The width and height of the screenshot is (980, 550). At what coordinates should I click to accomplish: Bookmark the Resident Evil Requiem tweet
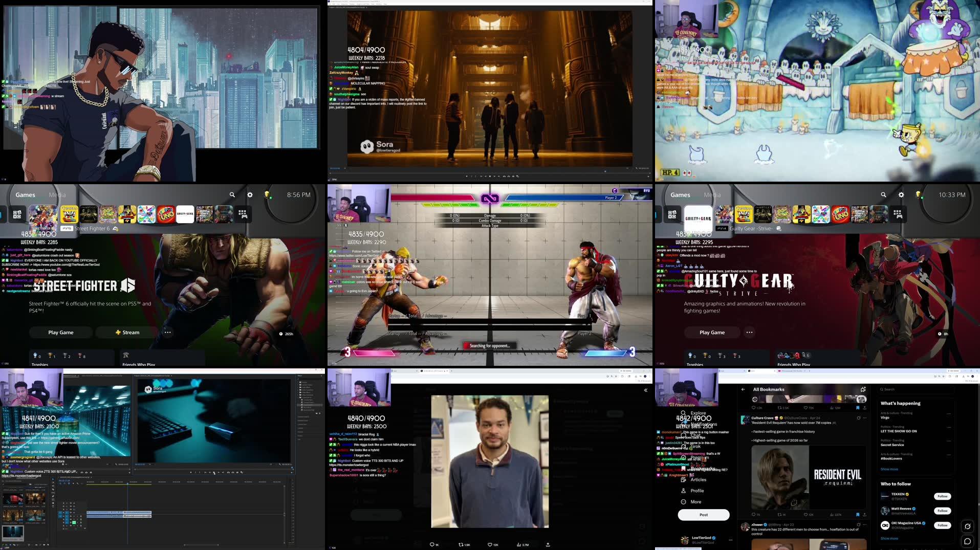coord(858,515)
